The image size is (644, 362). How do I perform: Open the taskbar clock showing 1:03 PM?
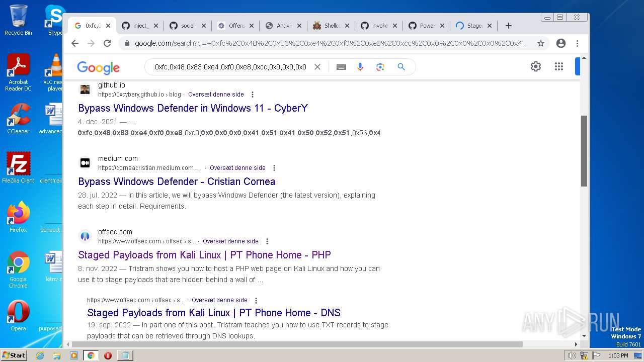click(618, 355)
